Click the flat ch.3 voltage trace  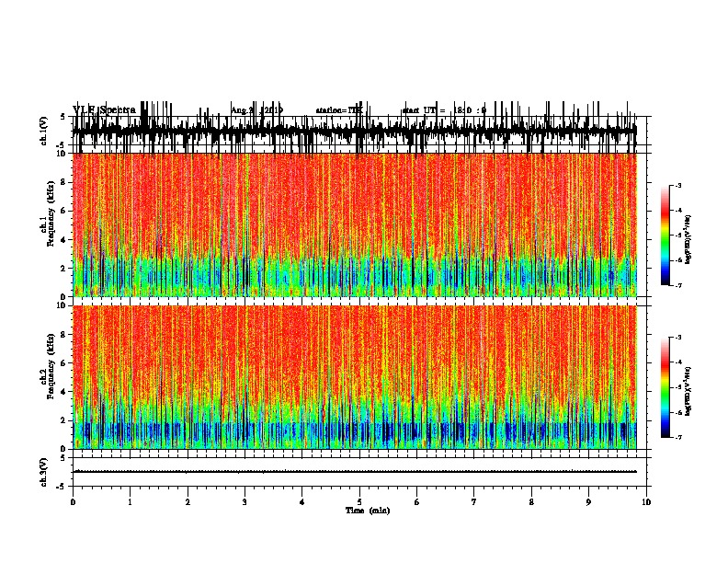(355, 472)
